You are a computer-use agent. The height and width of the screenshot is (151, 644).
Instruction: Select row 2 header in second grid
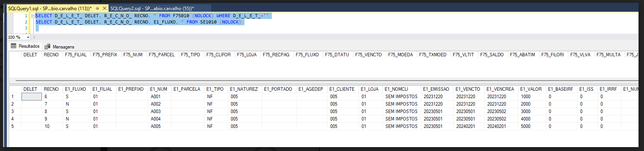15,104
